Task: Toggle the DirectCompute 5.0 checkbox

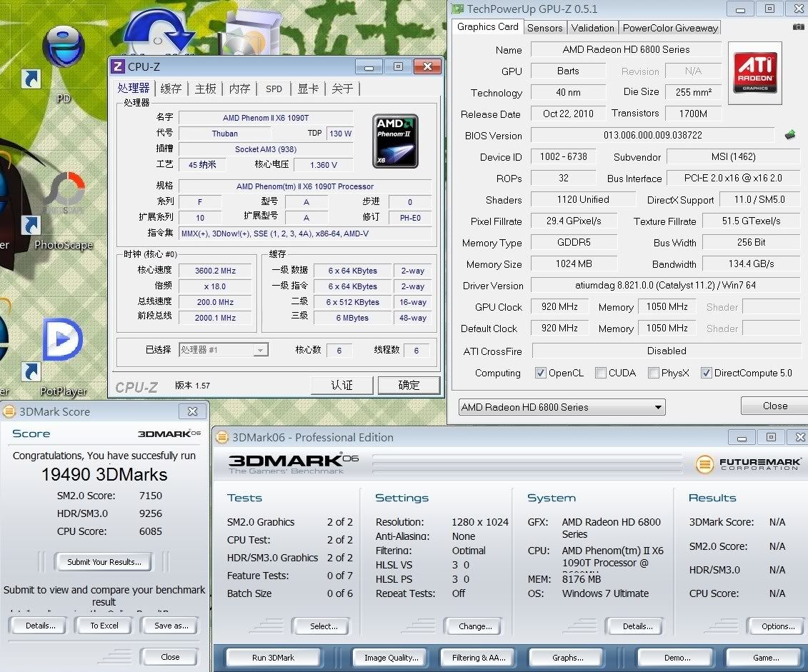Action: coord(706,373)
